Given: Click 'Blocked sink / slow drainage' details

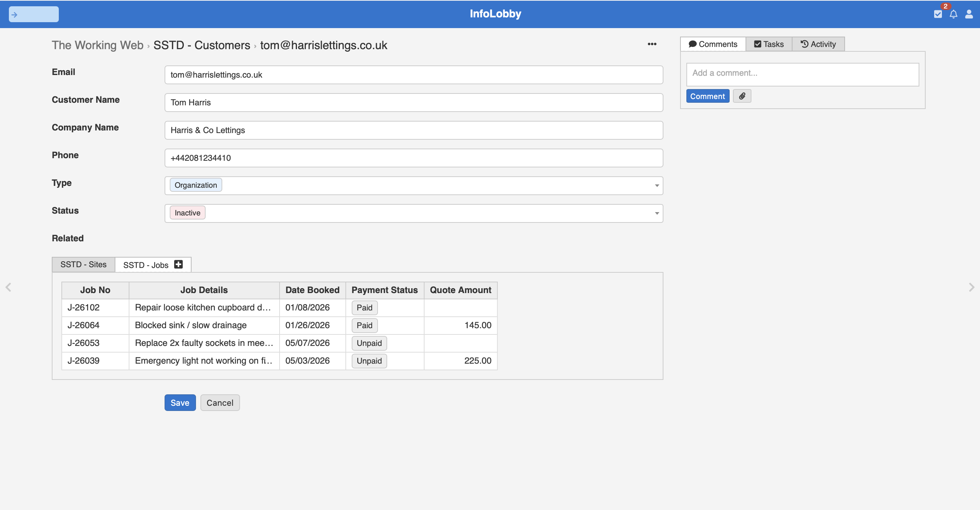Looking at the screenshot, I should tap(190, 326).
